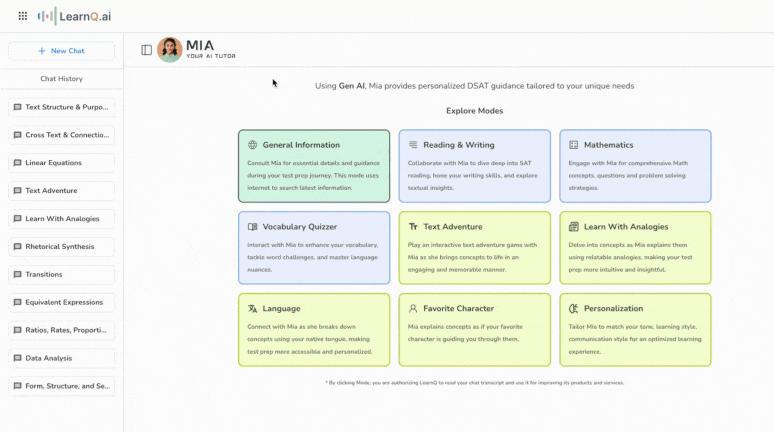Select the Reading & Writing mode card

(x=474, y=166)
